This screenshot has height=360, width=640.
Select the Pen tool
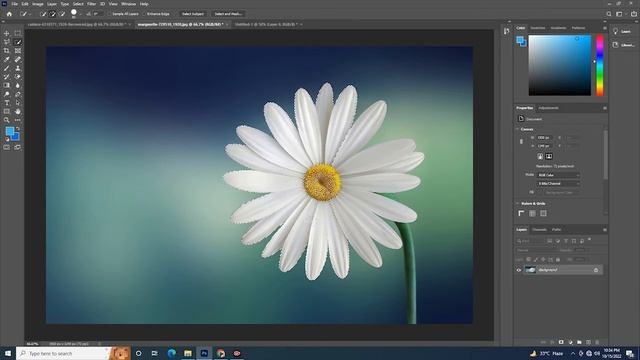pyautogui.click(x=18, y=94)
